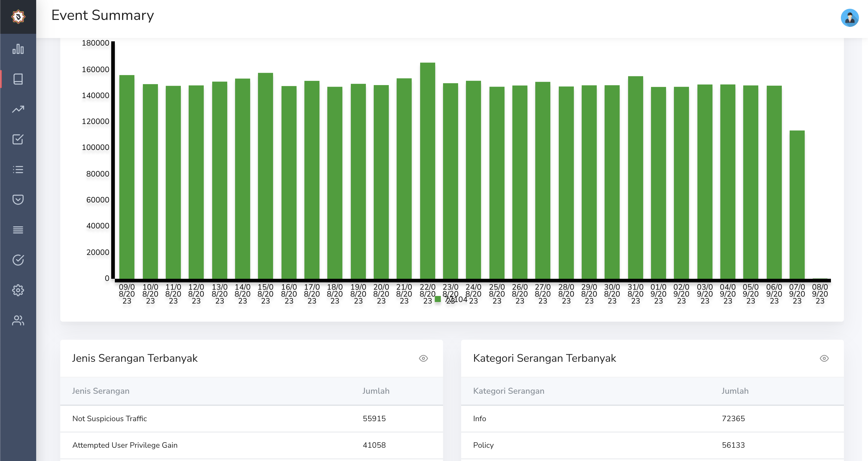Select the 'Policy' category row
The width and height of the screenshot is (868, 461).
[652, 445]
